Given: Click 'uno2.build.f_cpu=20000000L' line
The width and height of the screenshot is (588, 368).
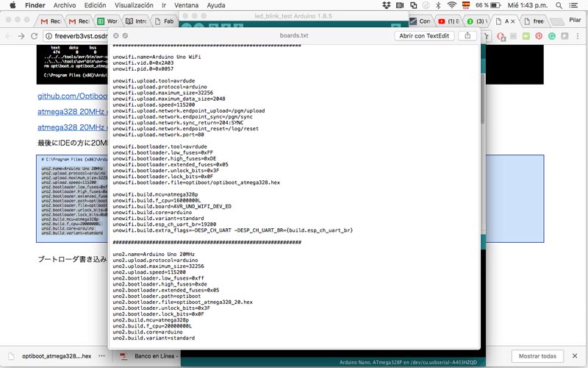Looking at the screenshot, I should click(x=152, y=326).
